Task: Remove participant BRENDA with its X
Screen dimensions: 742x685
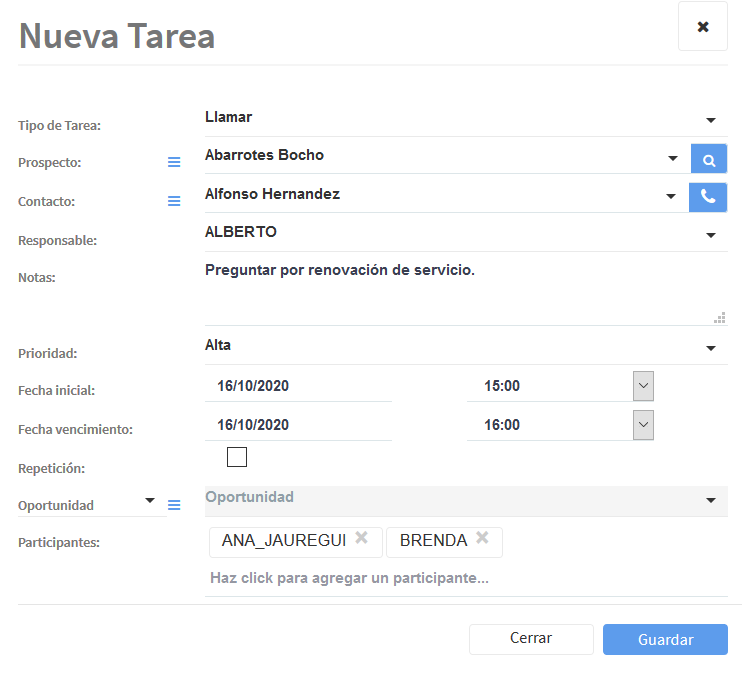Action: (482, 539)
